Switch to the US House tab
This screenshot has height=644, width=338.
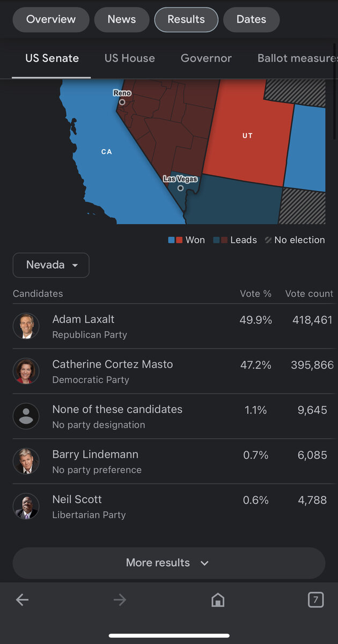pyautogui.click(x=129, y=58)
